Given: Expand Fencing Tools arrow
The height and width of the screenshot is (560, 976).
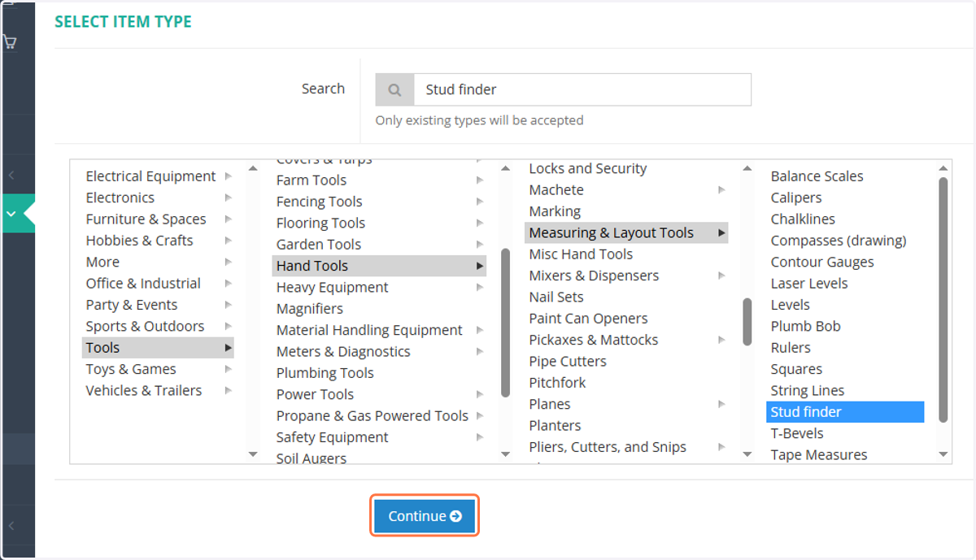Looking at the screenshot, I should pos(480,202).
